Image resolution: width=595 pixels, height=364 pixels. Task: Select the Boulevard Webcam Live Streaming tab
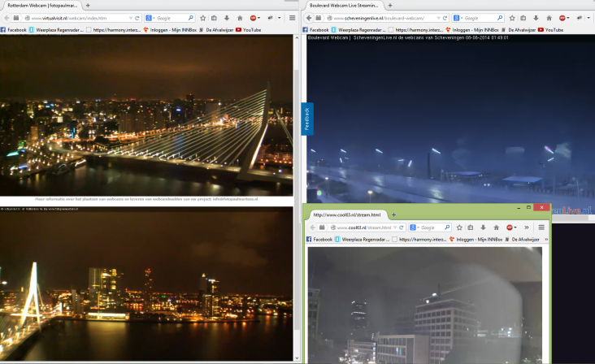[x=344, y=6]
